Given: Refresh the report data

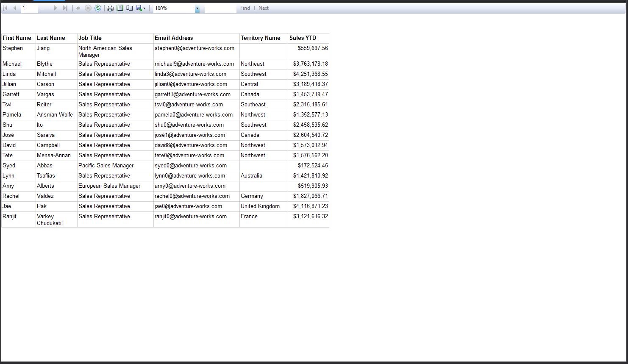Looking at the screenshot, I should coord(98,8).
